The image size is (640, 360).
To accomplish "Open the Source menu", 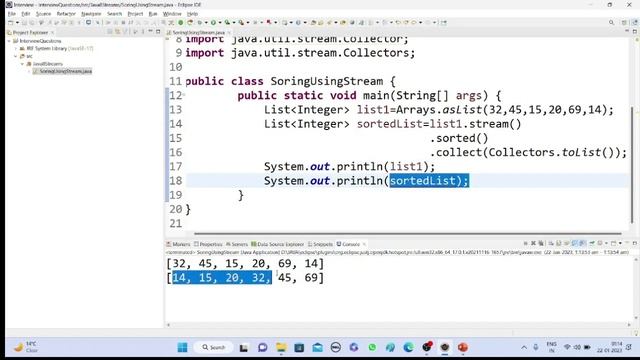I will [43, 14].
